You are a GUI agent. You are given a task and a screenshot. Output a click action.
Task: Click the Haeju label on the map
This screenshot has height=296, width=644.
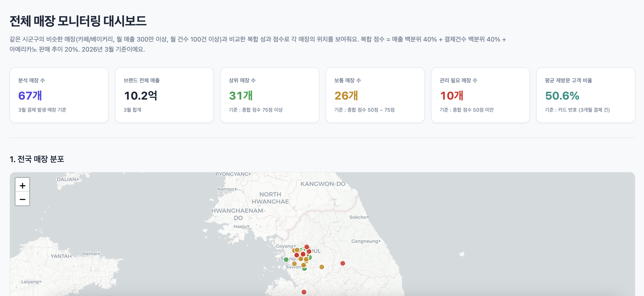tap(240, 226)
